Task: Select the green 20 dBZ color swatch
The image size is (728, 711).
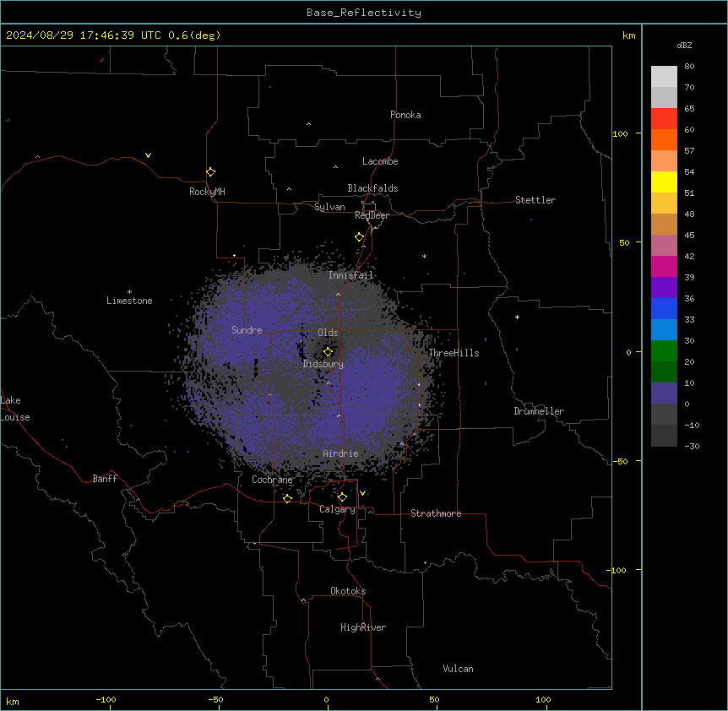Action: [664, 351]
